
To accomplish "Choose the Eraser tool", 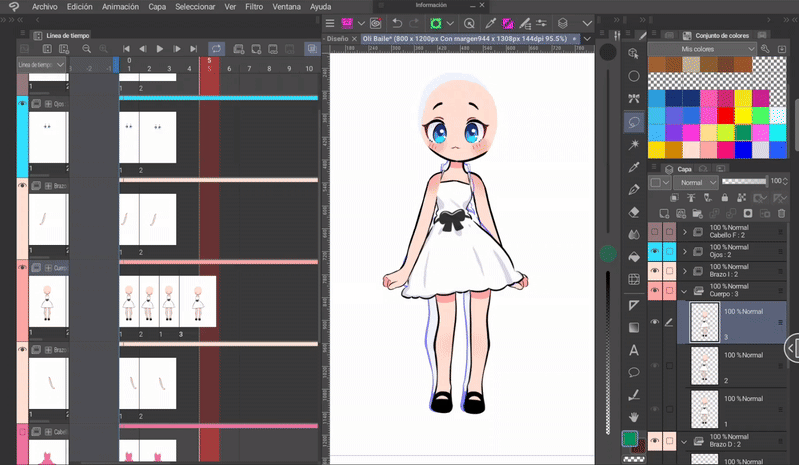I will [x=634, y=212].
